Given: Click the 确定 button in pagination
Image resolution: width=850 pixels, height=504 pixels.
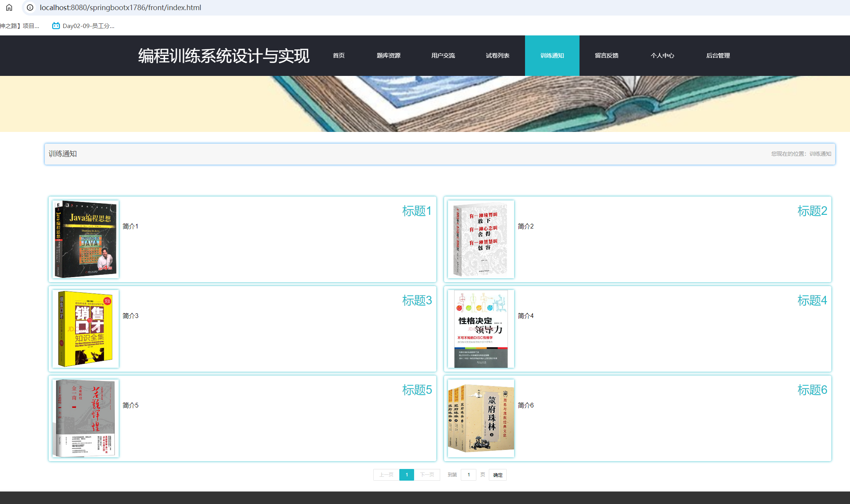Looking at the screenshot, I should coord(497,475).
